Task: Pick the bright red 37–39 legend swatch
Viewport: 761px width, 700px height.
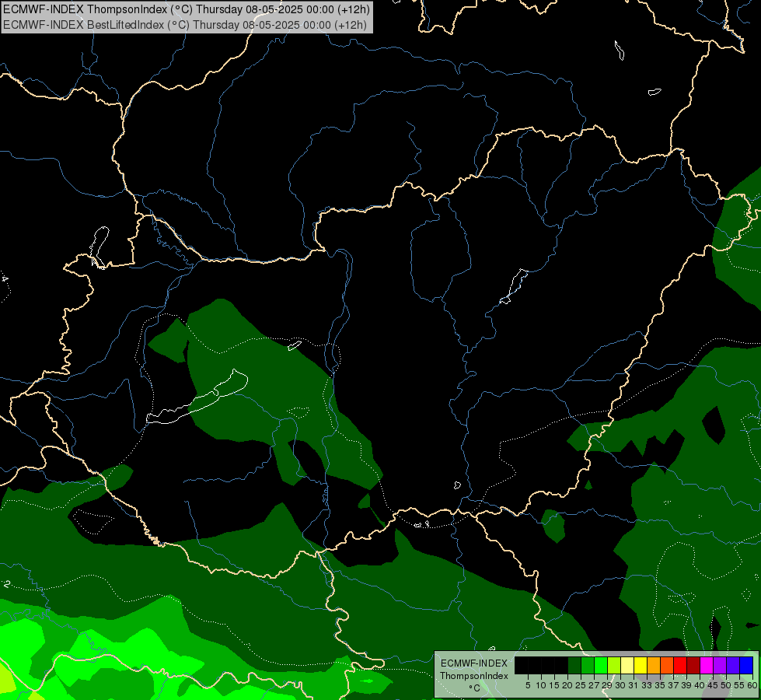Action: point(680,665)
